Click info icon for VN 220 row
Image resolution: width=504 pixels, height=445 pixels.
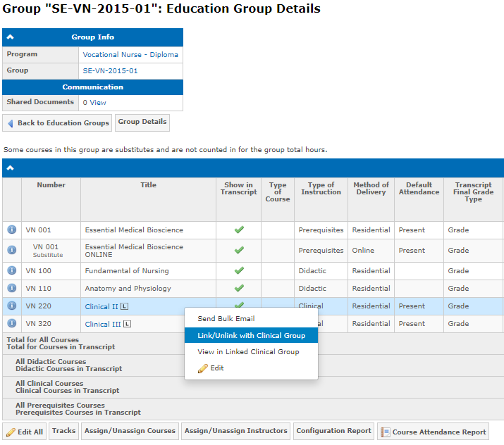(x=12, y=306)
